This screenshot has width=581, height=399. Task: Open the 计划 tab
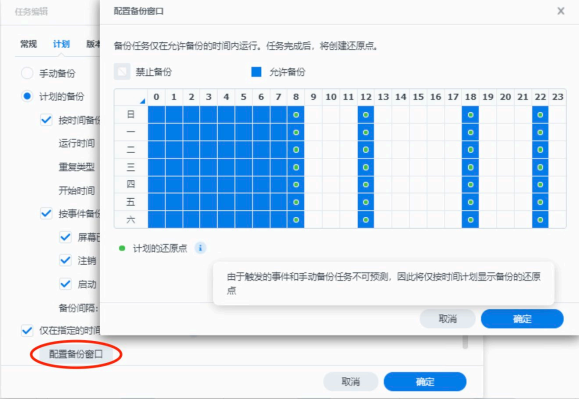[x=61, y=44]
